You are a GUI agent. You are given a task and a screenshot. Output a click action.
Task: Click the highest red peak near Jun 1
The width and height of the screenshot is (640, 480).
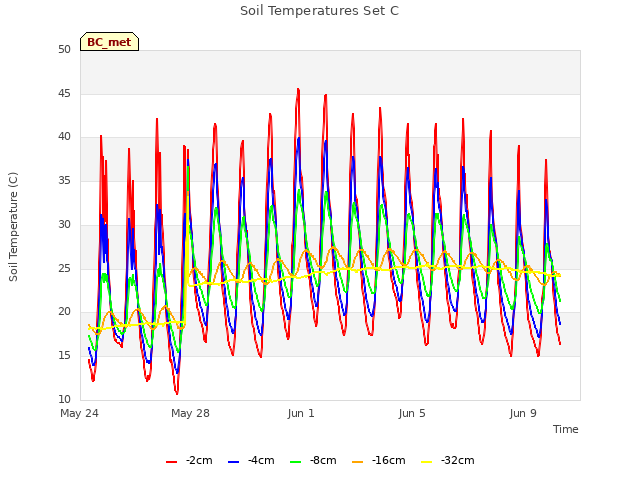pos(298,89)
